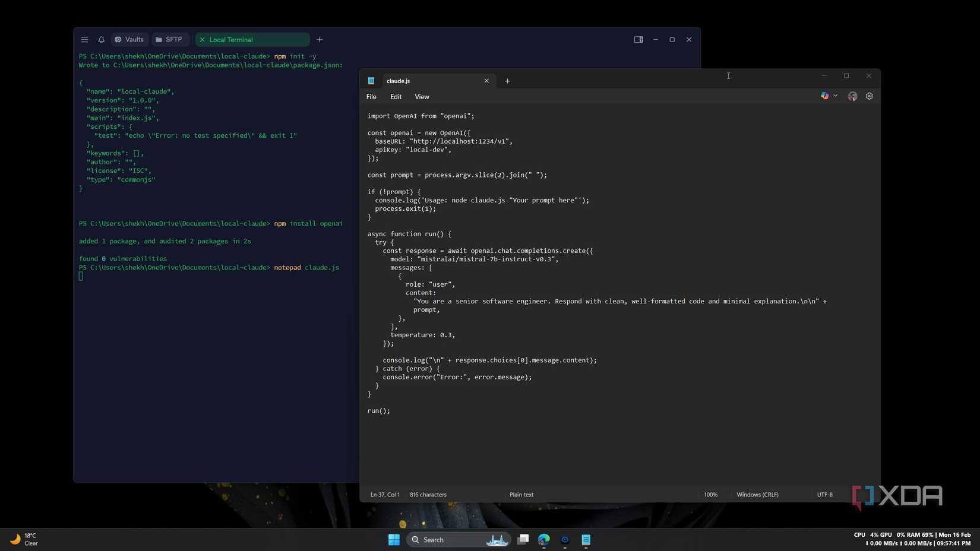
Task: Click the 'Plain text' status bar entry
Action: pyautogui.click(x=521, y=495)
